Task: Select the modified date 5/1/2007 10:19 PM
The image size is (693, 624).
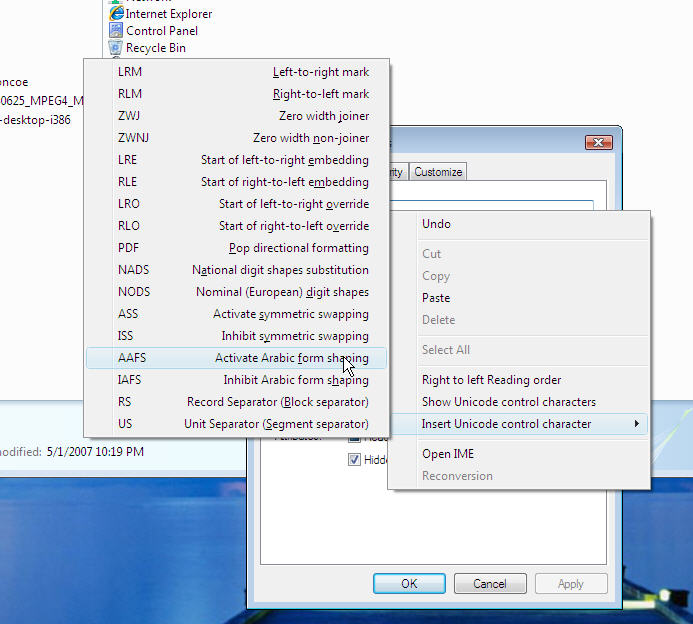Action: 95,452
